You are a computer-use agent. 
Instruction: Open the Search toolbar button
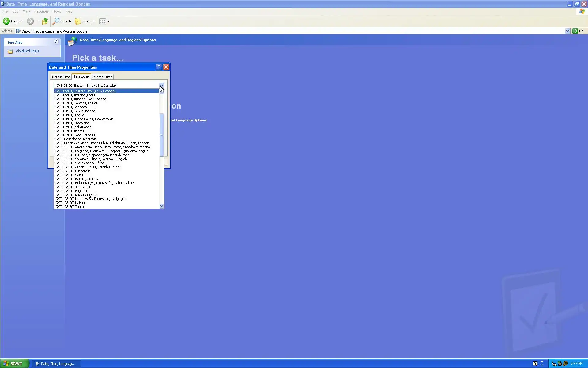coord(62,21)
